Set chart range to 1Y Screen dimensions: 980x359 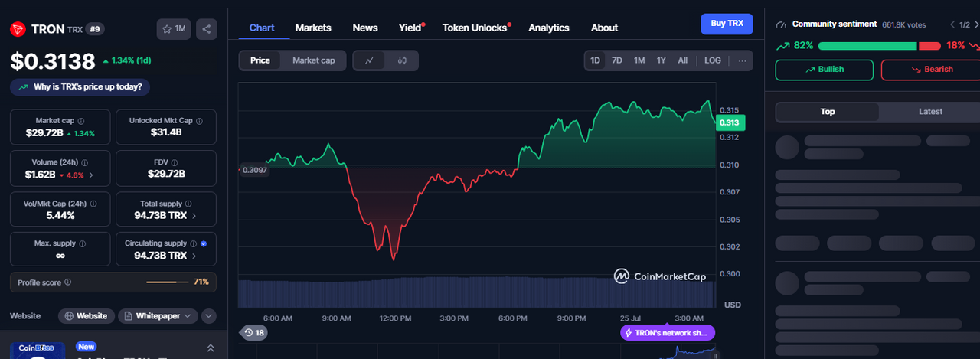661,60
